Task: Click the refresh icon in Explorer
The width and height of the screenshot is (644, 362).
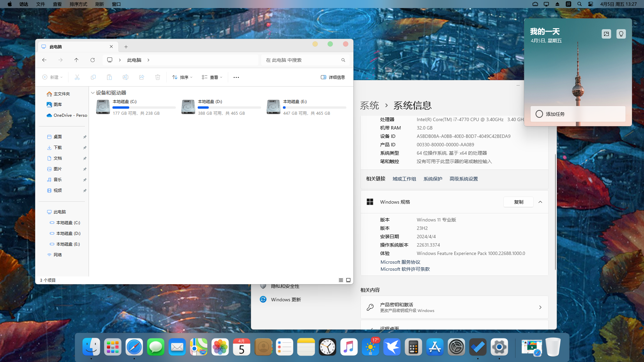Action: point(93,60)
